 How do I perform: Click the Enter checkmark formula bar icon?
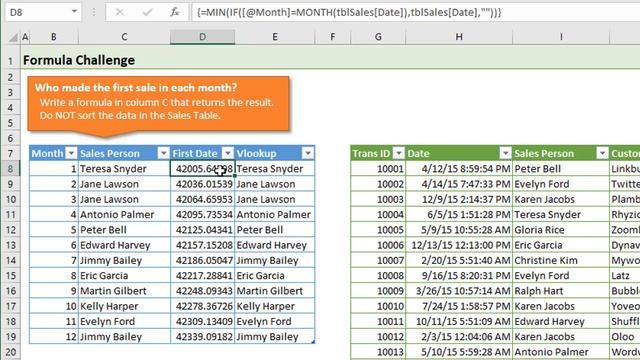pos(147,12)
